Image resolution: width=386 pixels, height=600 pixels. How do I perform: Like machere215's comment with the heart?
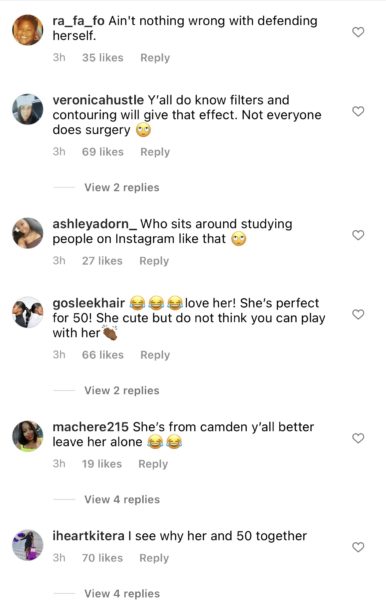click(x=358, y=438)
